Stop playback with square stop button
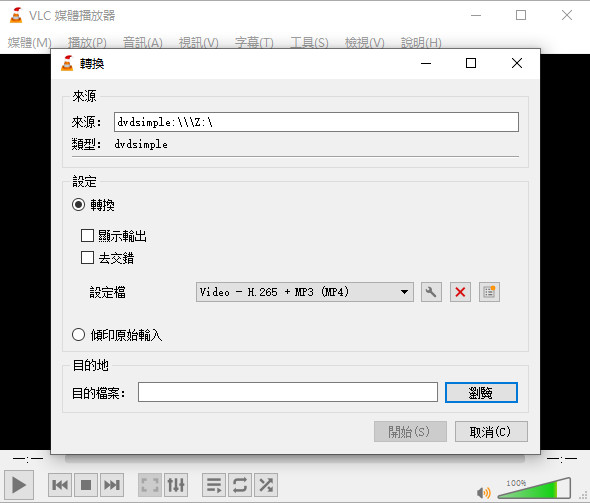This screenshot has height=503, width=590. (x=86, y=485)
